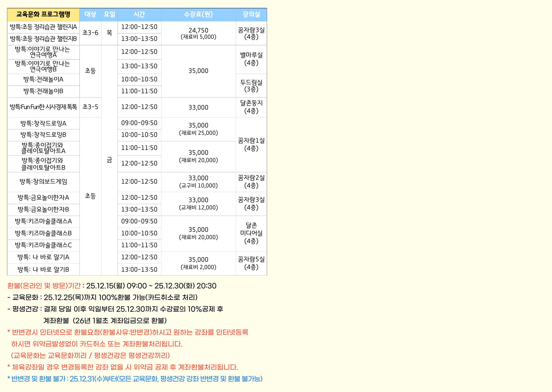Click the 대상 column header

(90, 15)
